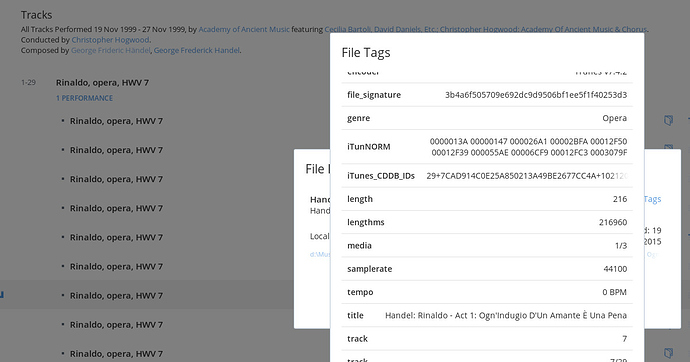Click the iTunes_CDDB_IDs tag name

[381, 176]
